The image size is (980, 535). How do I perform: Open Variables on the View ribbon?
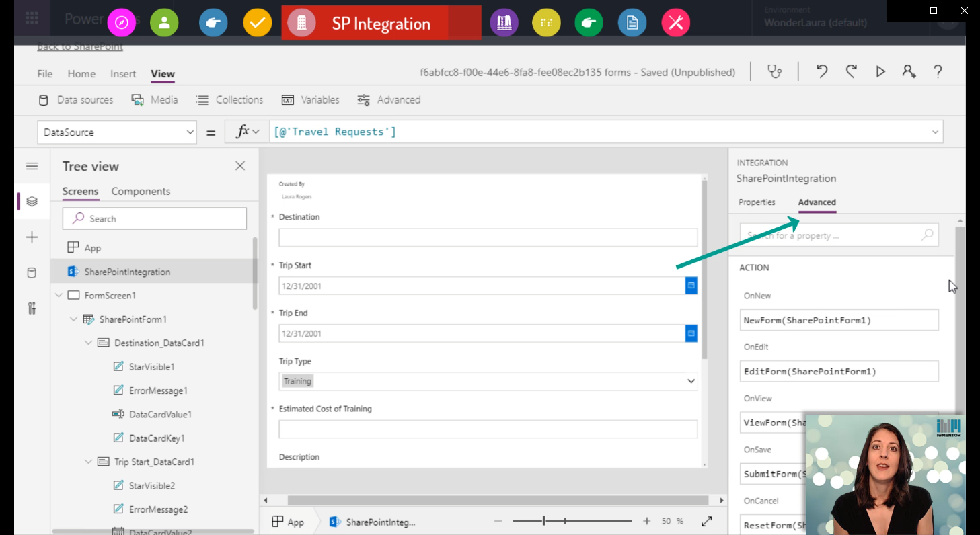pyautogui.click(x=310, y=99)
